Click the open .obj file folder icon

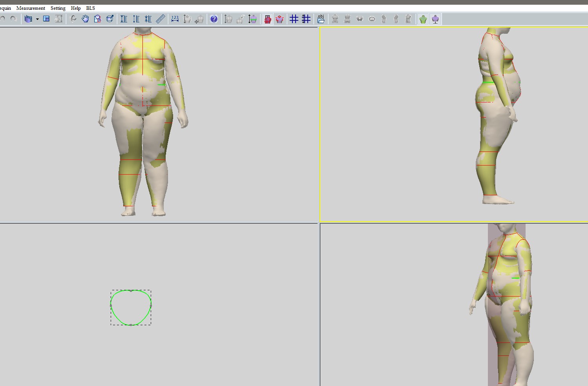pyautogui.click(x=321, y=19)
